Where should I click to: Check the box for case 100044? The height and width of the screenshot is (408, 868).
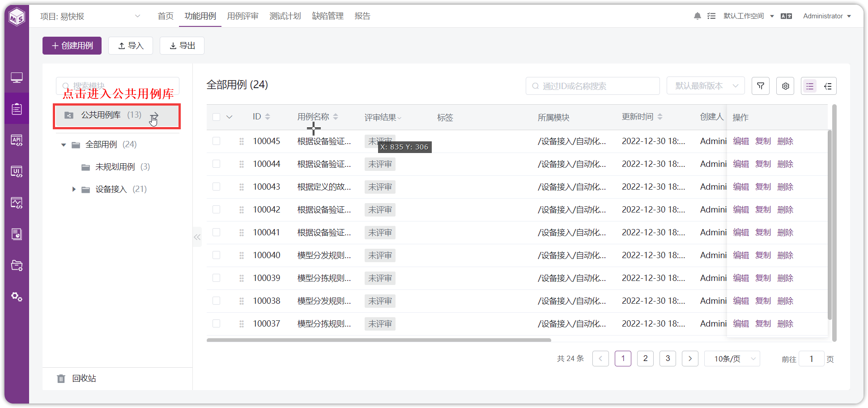pyautogui.click(x=217, y=164)
